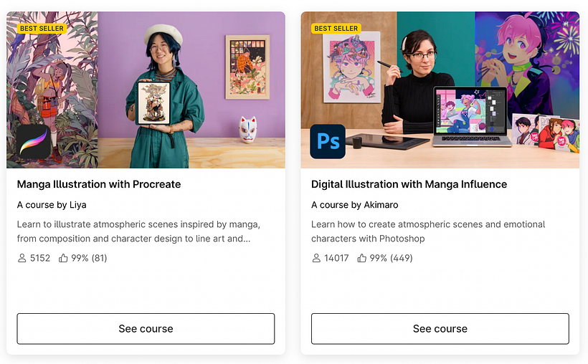Click the Best Seller badge on Procreate course

(42, 29)
